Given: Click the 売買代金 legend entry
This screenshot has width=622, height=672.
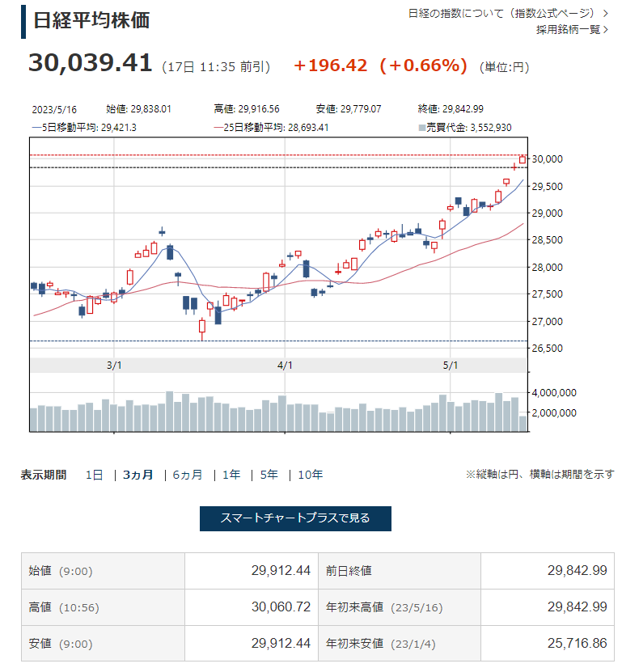Looking at the screenshot, I should point(464,127).
